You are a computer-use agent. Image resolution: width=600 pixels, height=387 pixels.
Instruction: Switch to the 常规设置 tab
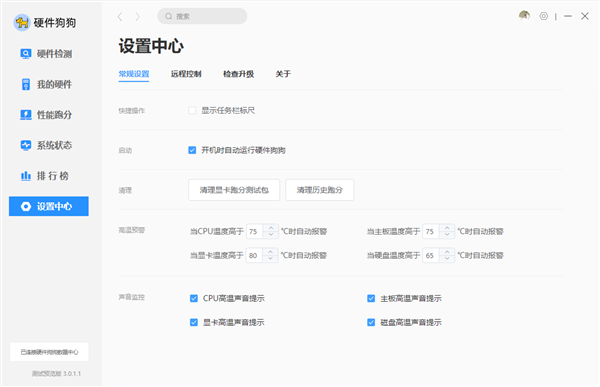tap(134, 74)
